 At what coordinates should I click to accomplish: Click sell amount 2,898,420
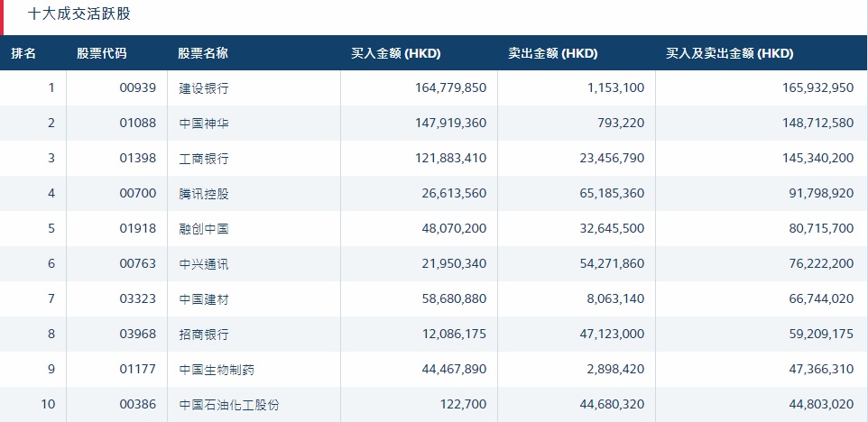point(615,369)
